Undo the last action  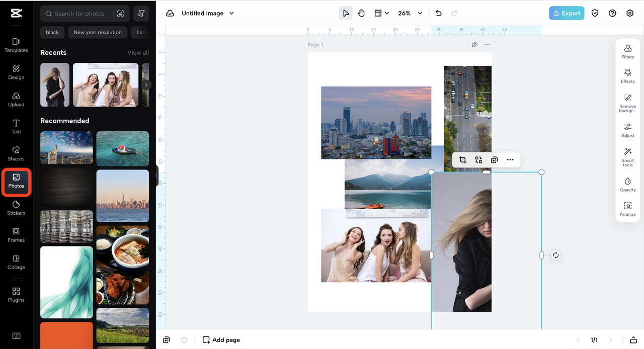pos(438,13)
